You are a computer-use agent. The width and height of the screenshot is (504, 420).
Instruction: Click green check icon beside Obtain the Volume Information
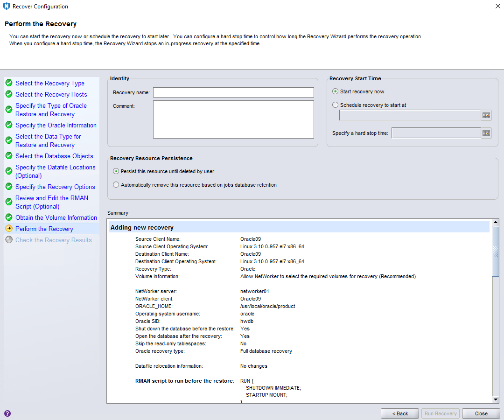click(9, 217)
